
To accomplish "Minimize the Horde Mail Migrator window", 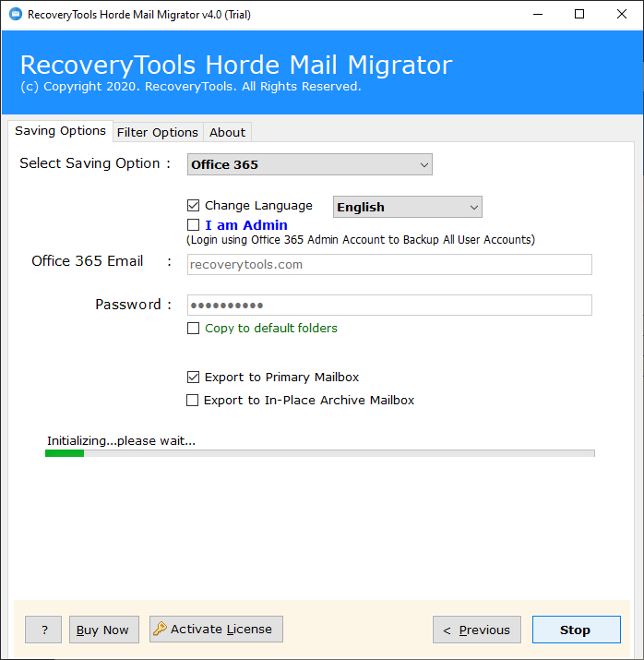I will (x=538, y=15).
